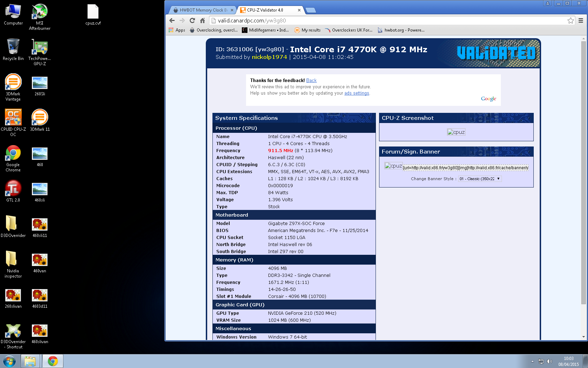Close the HWBOT Memory Clock tab
The image size is (588, 368).
(x=232, y=10)
